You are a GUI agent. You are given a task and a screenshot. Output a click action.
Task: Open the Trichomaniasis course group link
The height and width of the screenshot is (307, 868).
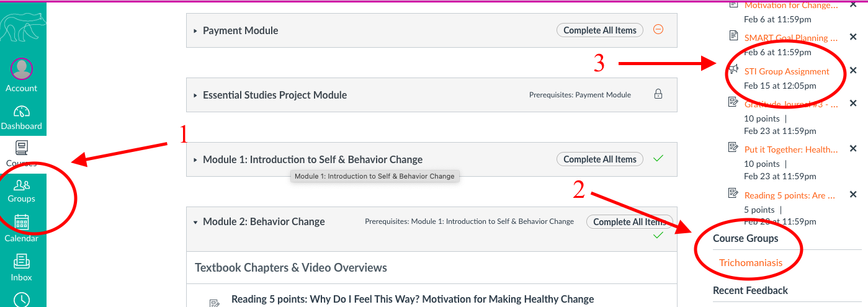751,263
